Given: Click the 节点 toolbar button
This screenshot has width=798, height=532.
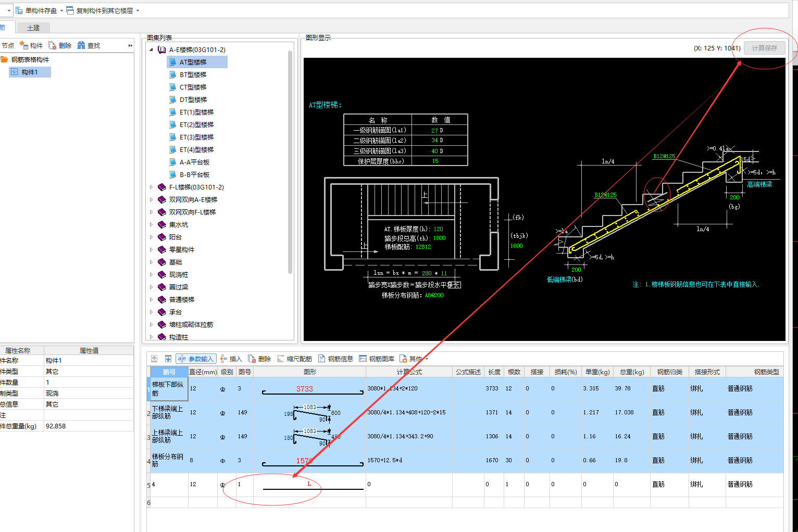Looking at the screenshot, I should coord(7,46).
